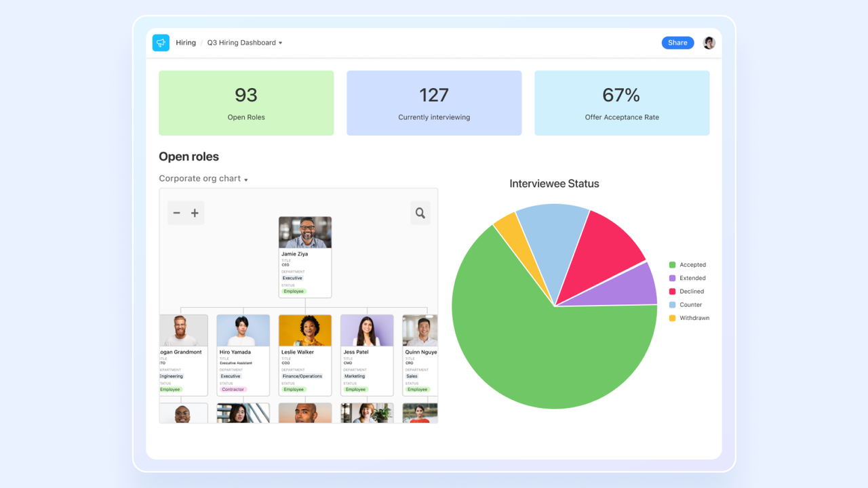Click Jess Patel's Employee status tag
868x488 pixels.
(x=355, y=390)
